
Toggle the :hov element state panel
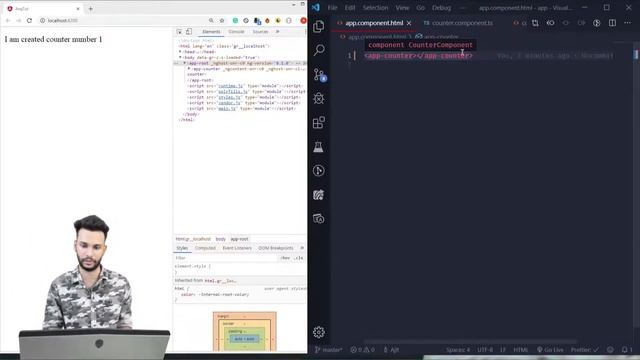(285, 258)
